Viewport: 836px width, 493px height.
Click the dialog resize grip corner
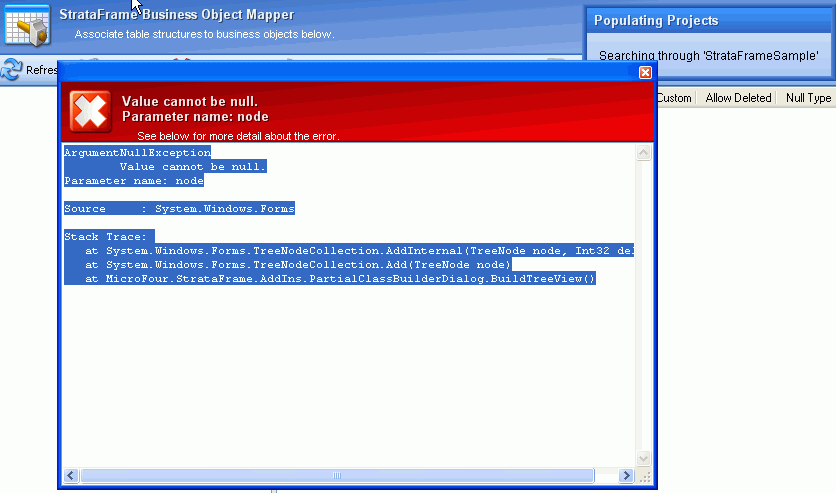coord(644,476)
